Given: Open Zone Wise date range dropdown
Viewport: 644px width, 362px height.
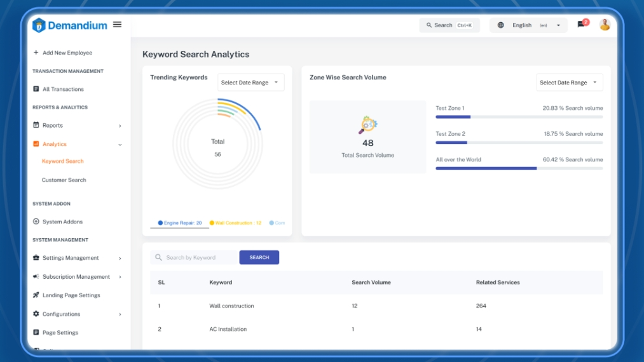Looking at the screenshot, I should tap(569, 83).
